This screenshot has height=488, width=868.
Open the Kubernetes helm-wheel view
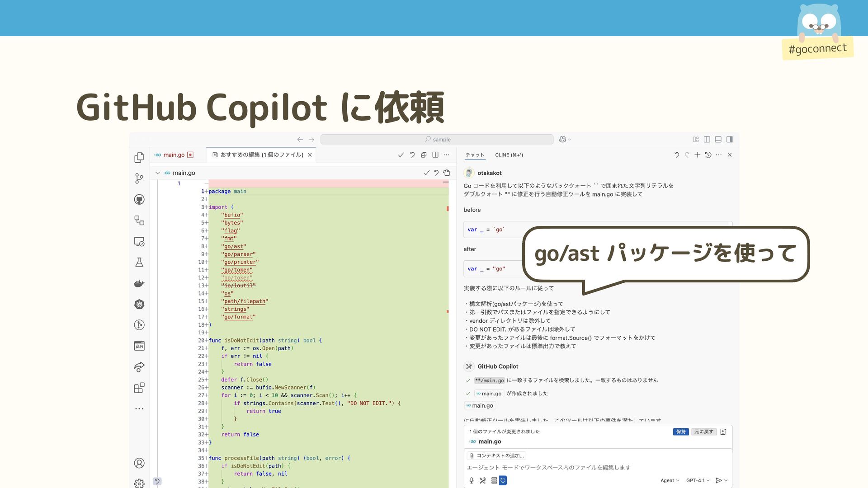click(139, 304)
